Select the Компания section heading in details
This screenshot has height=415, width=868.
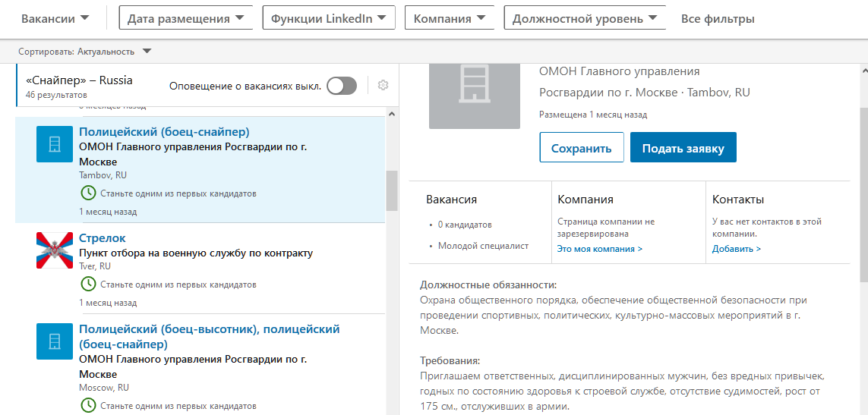point(586,200)
